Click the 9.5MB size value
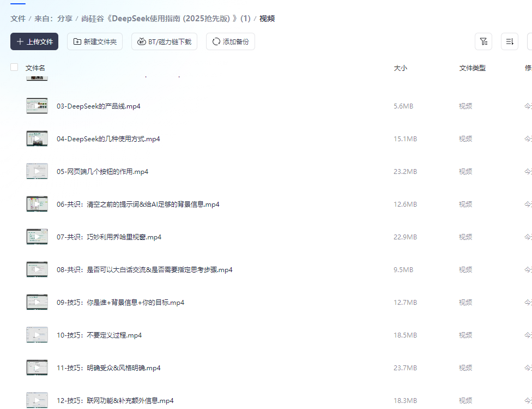 coord(403,270)
